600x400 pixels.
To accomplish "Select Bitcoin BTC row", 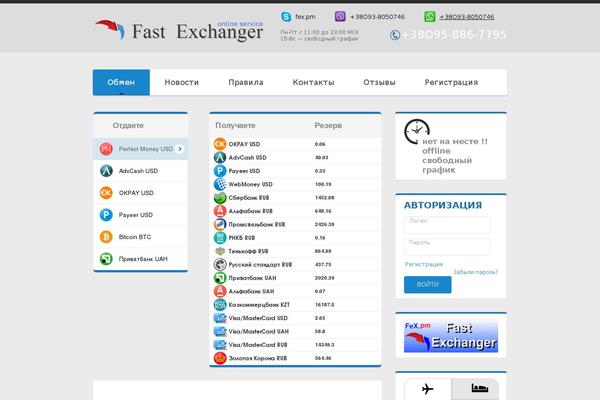I will [140, 237].
